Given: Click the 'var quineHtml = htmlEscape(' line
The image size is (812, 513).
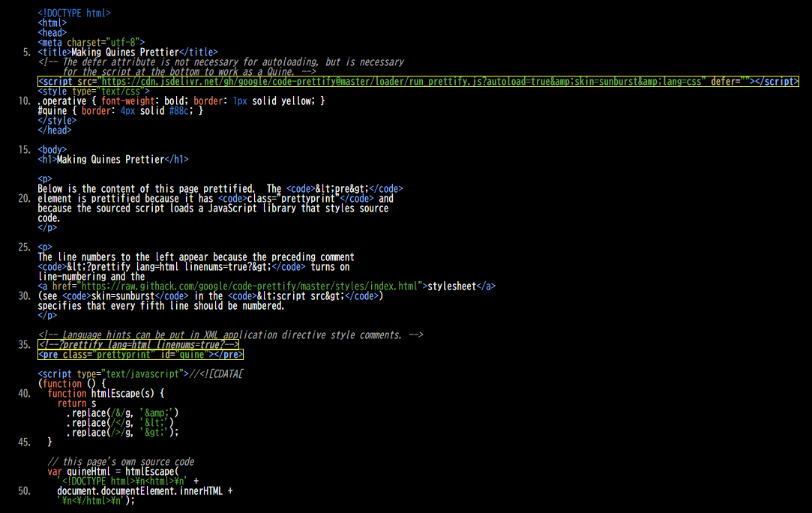Looking at the screenshot, I should point(113,472).
